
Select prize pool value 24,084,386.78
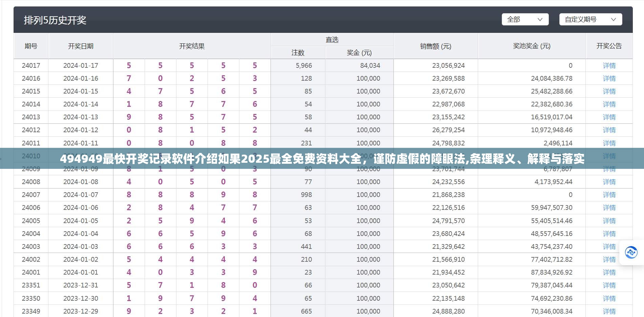[x=552, y=78]
